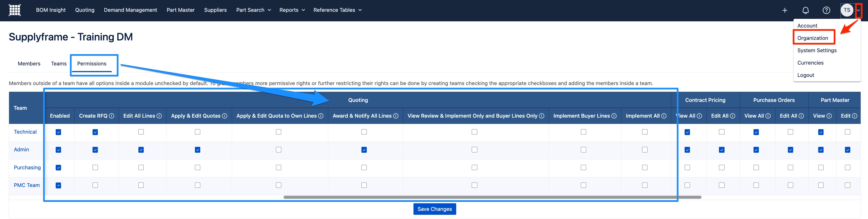Uncheck Part Master View for Technical team
This screenshot has width=868, height=219.
click(821, 132)
